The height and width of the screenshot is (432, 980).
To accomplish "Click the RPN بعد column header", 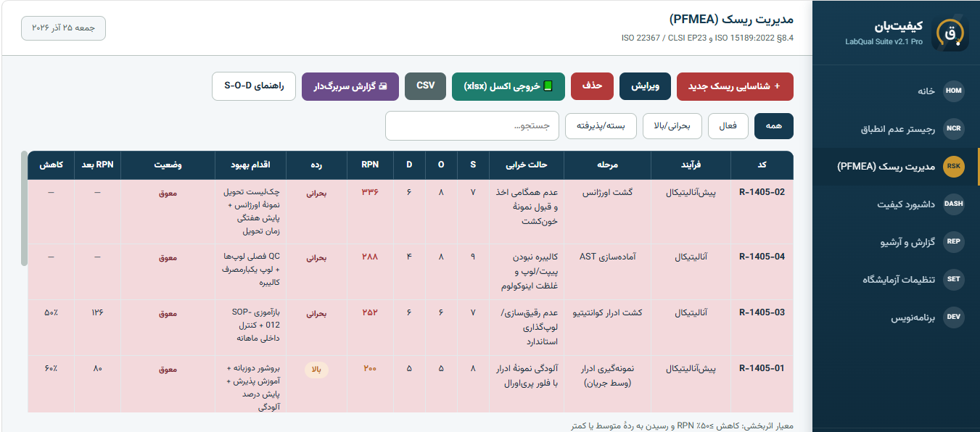I will 97,165.
